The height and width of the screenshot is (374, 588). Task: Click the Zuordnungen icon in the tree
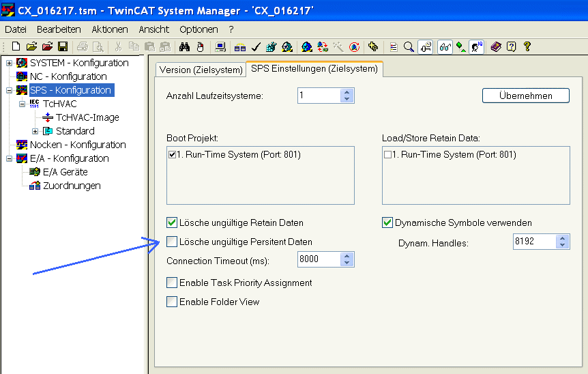pyautogui.click(x=35, y=186)
